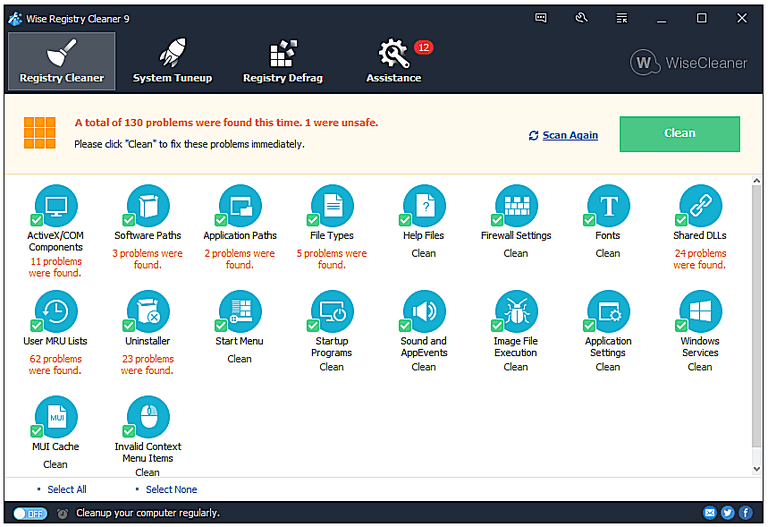This screenshot has width=768, height=527.
Task: Uncheck the Application Paths checkbox
Action: [220, 220]
